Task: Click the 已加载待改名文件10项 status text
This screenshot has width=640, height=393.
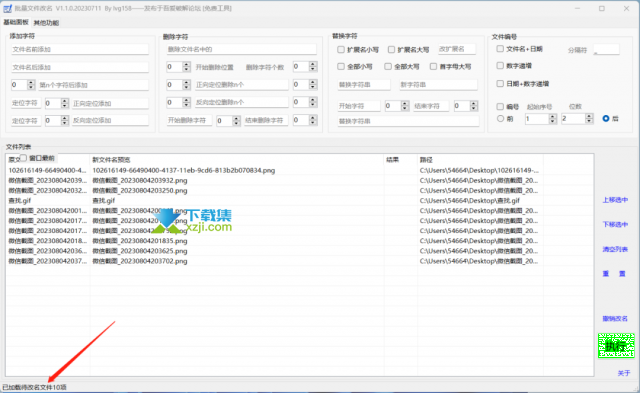Action: [x=34, y=387]
